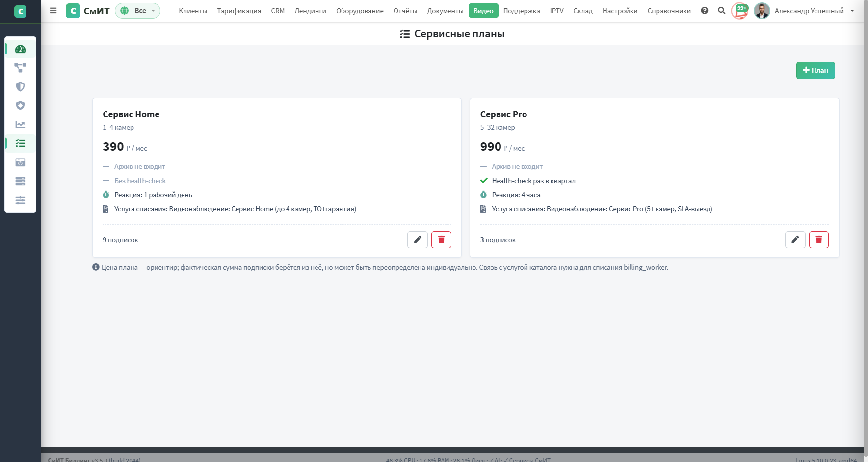The height and width of the screenshot is (462, 868).
Task: Open the line chart sidebar icon
Action: (x=20, y=125)
